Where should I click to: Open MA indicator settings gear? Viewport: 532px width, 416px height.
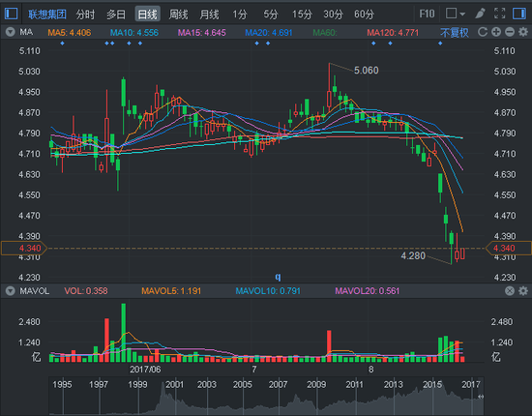pyautogui.click(x=523, y=32)
